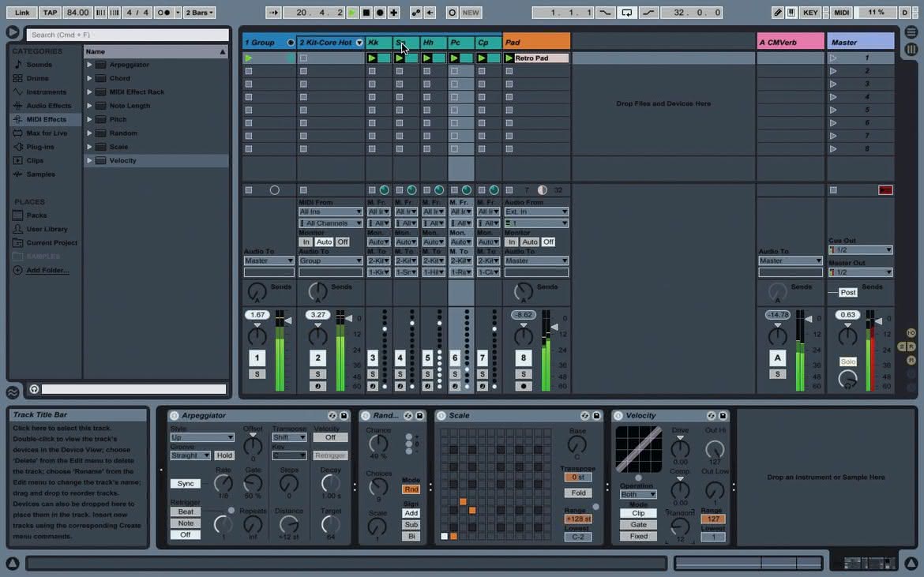The height and width of the screenshot is (577, 924).
Task: Open the Arpeggiator Style dropdown showing Up
Action: point(202,437)
